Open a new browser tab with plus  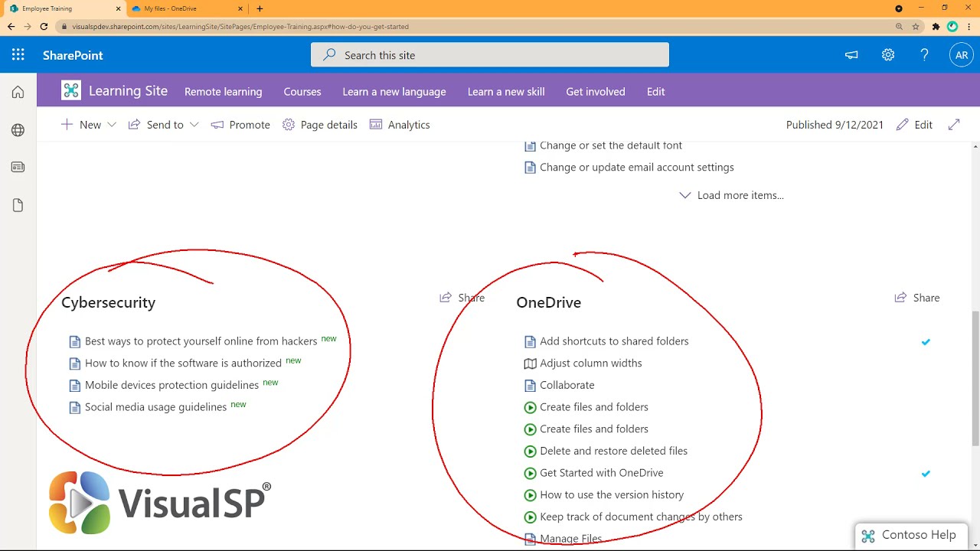(260, 8)
